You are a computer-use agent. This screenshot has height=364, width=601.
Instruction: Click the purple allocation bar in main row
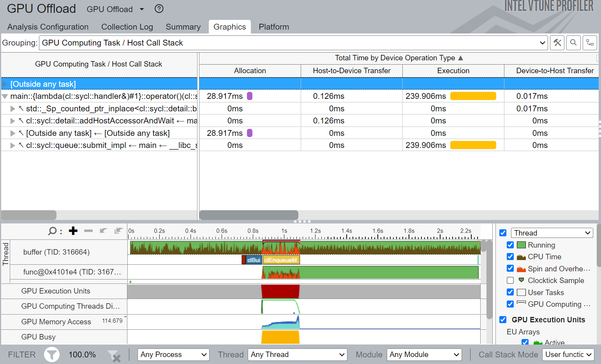point(250,96)
